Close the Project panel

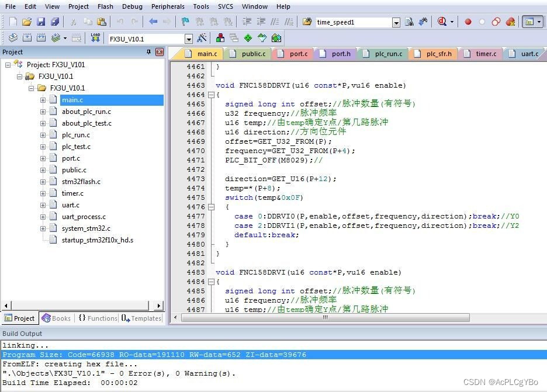[x=160, y=52]
